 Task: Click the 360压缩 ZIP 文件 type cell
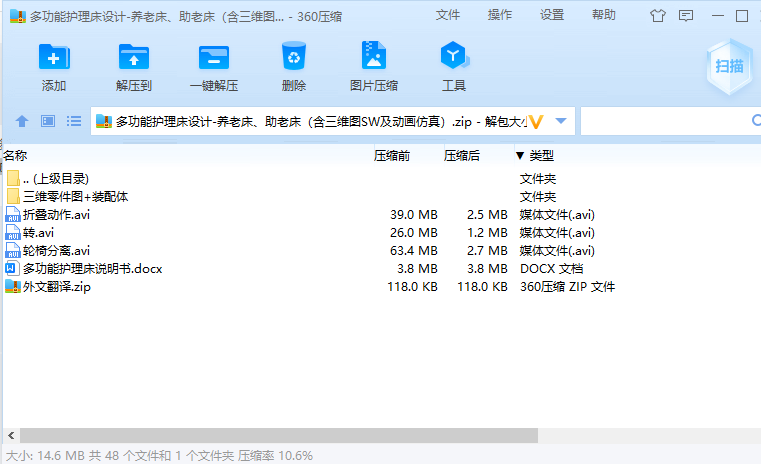(567, 286)
